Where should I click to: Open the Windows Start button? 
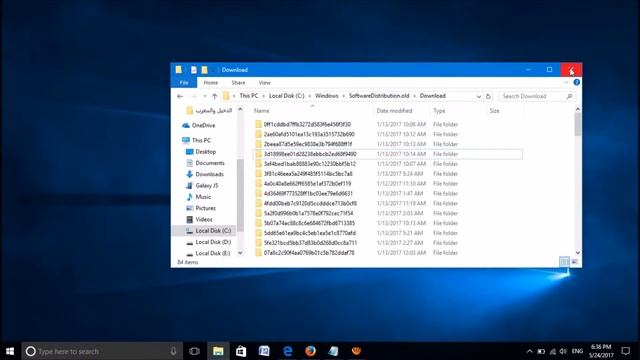(x=10, y=351)
